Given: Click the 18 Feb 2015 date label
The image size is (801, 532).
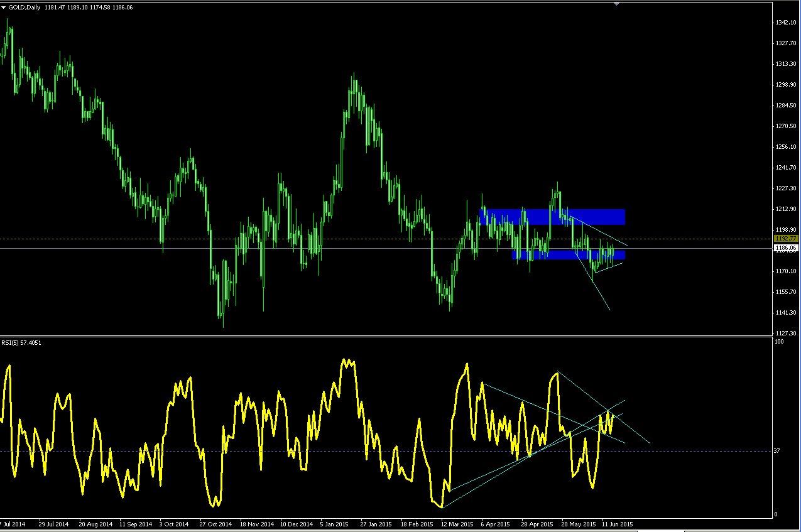Looking at the screenshot, I should [417, 523].
